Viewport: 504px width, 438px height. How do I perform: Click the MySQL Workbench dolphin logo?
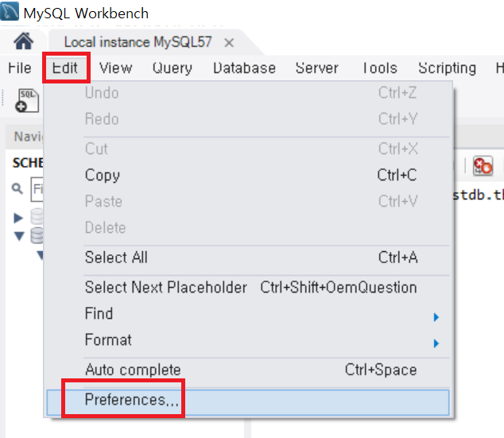click(x=10, y=11)
